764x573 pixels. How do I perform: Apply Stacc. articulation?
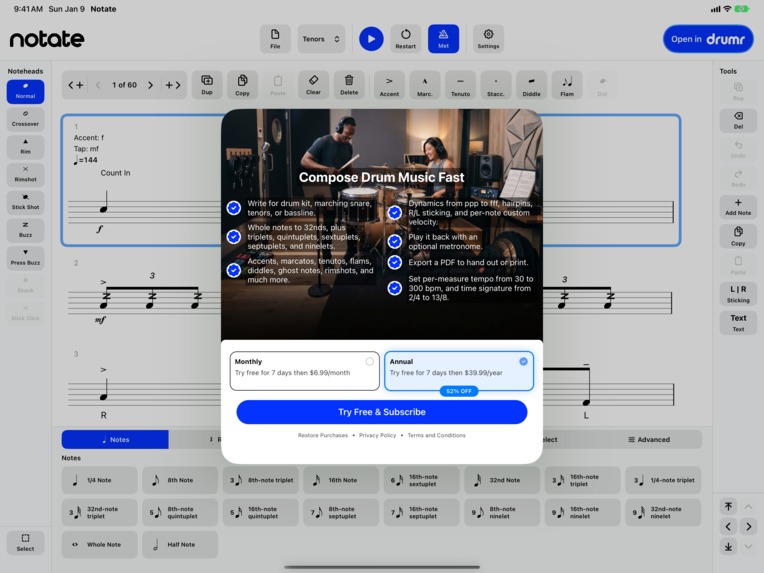(496, 85)
